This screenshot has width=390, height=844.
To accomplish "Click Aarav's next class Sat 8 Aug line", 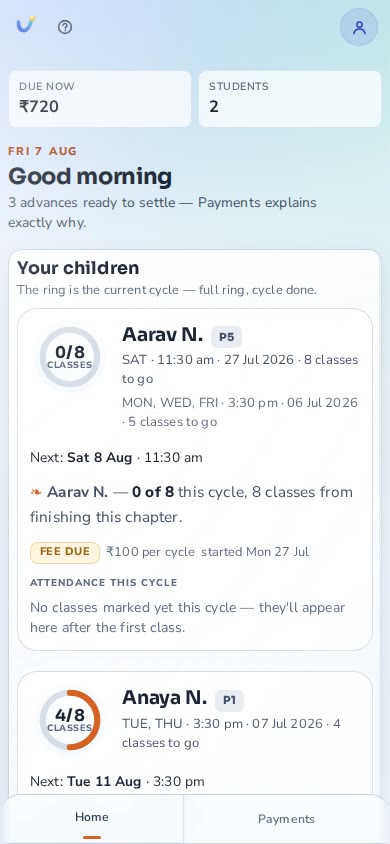I will [x=116, y=458].
